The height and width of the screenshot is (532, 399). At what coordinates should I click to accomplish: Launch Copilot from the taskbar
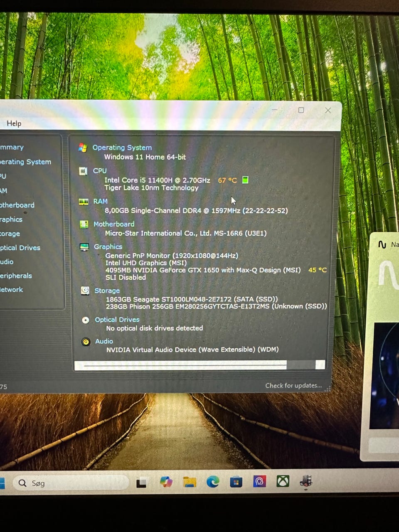pyautogui.click(x=166, y=482)
